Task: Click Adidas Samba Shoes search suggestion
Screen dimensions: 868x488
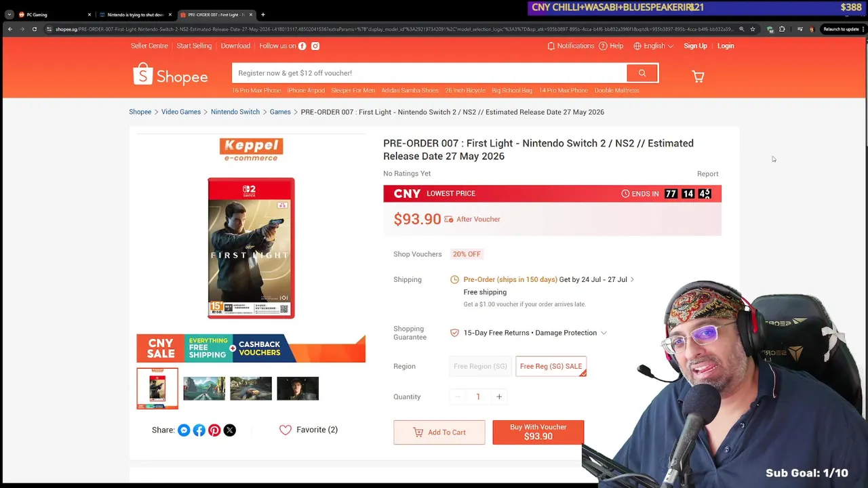Action: (x=410, y=91)
